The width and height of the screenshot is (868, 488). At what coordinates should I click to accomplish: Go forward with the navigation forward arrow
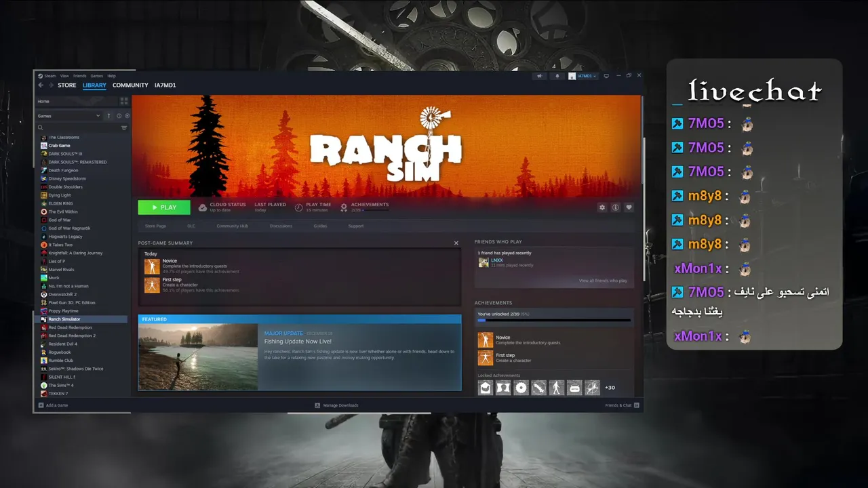pos(50,85)
